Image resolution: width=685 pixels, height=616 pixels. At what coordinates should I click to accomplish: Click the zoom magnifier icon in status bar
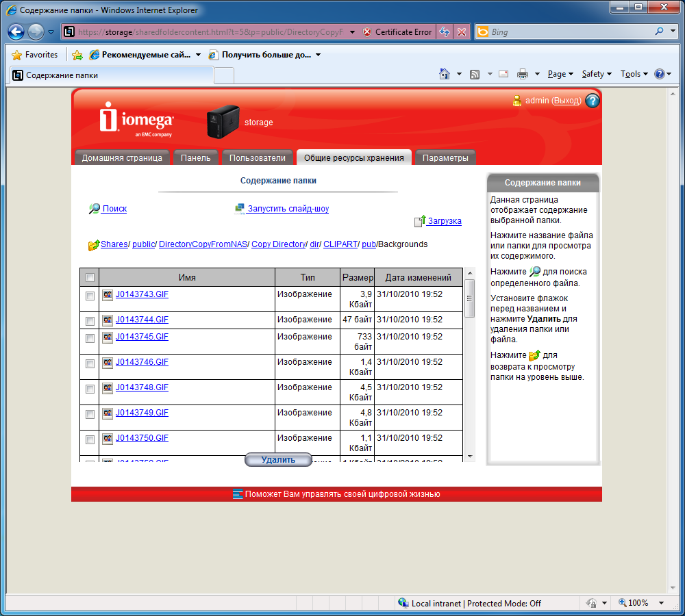(x=622, y=602)
